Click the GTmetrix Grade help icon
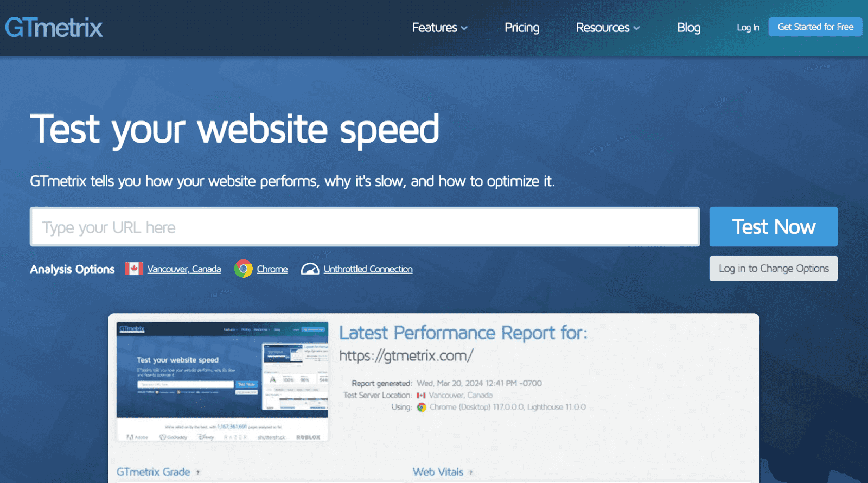 pyautogui.click(x=198, y=473)
